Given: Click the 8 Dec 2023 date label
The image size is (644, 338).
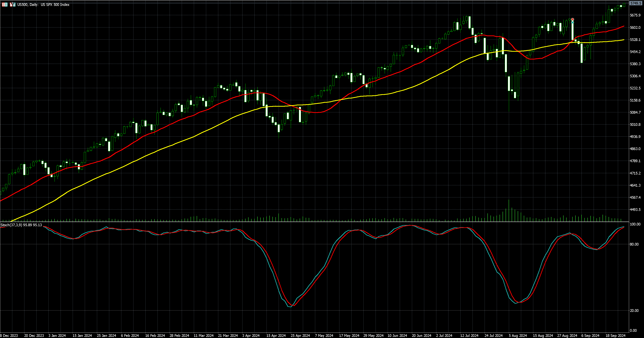Looking at the screenshot, I should click(9, 336).
